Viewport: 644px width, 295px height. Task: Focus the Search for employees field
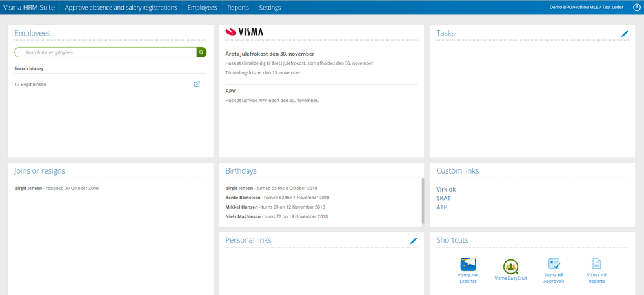106,52
